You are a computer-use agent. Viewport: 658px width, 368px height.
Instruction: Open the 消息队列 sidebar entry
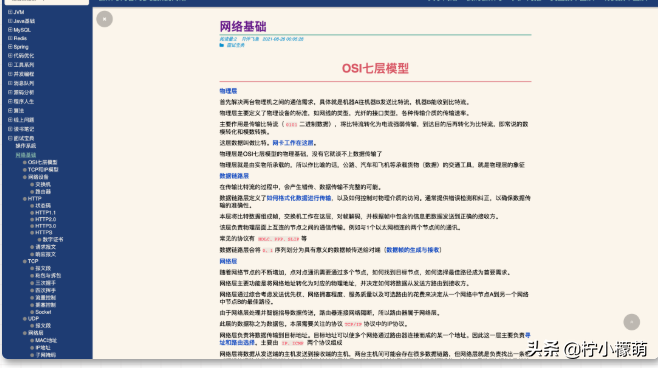[24, 83]
